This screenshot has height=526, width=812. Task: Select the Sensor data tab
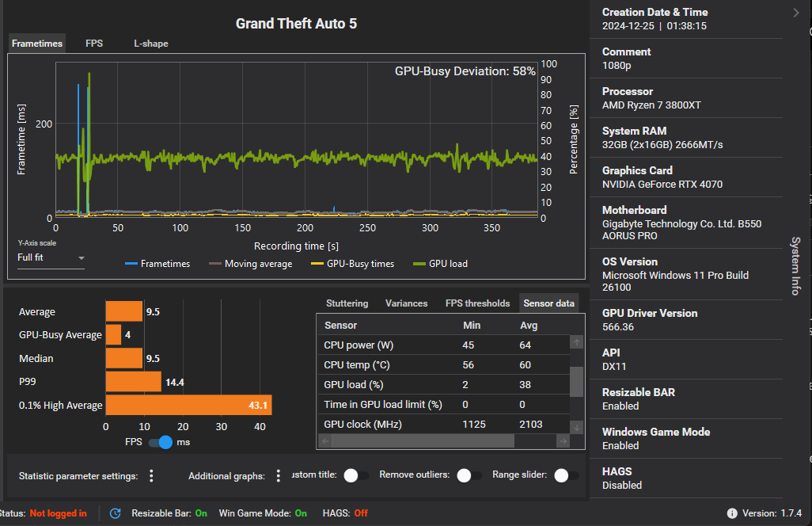point(549,303)
